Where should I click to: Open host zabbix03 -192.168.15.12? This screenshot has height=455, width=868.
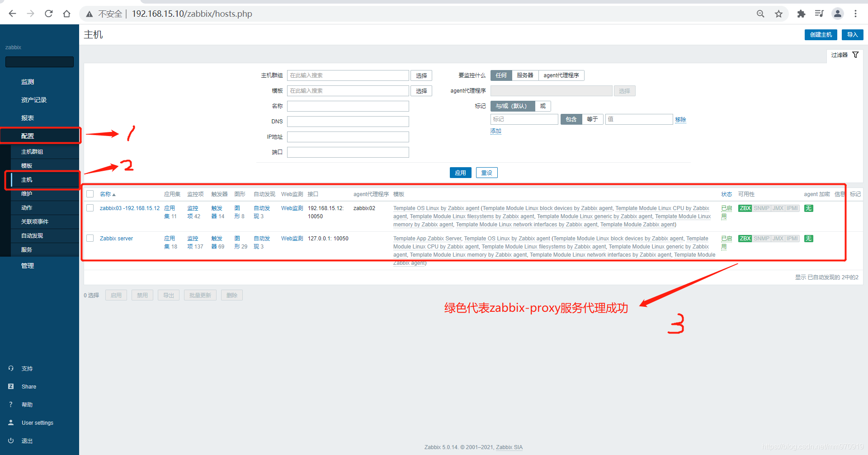(130, 208)
